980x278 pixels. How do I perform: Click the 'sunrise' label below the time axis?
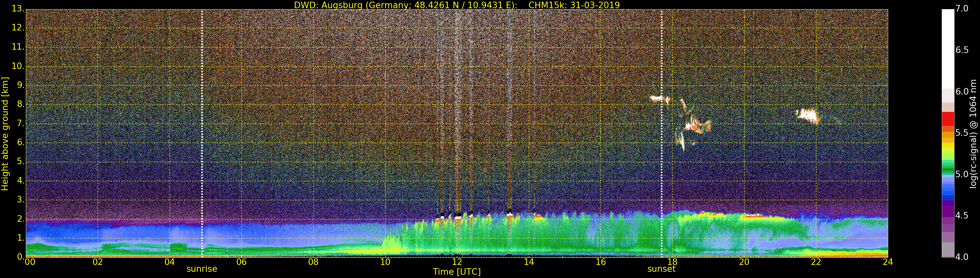click(202, 269)
